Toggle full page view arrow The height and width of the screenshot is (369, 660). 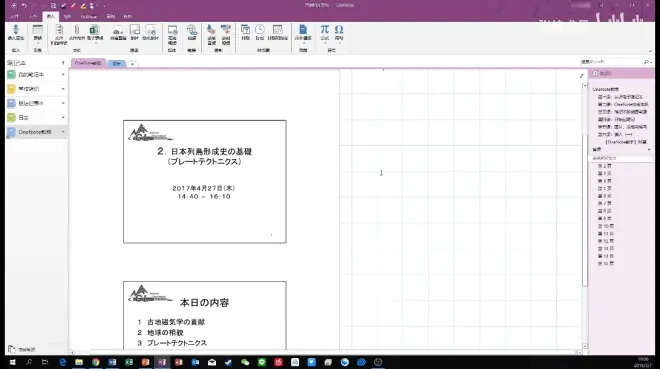(581, 76)
